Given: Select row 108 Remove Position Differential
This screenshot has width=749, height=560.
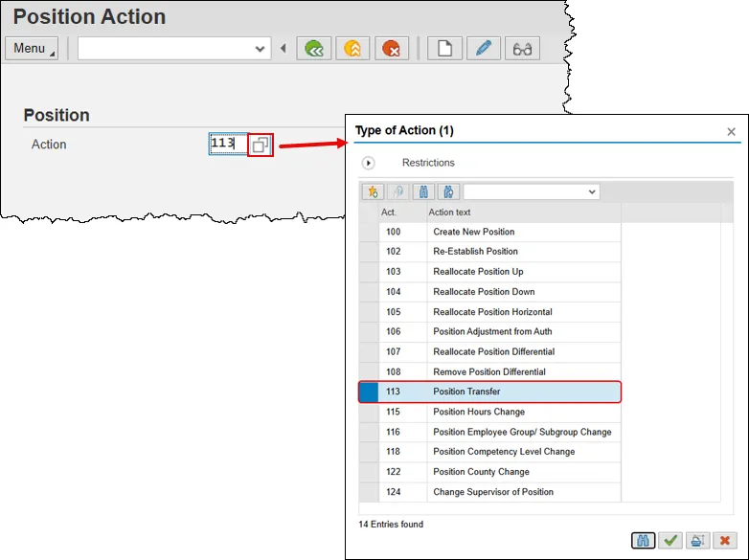Looking at the screenshot, I should [490, 372].
